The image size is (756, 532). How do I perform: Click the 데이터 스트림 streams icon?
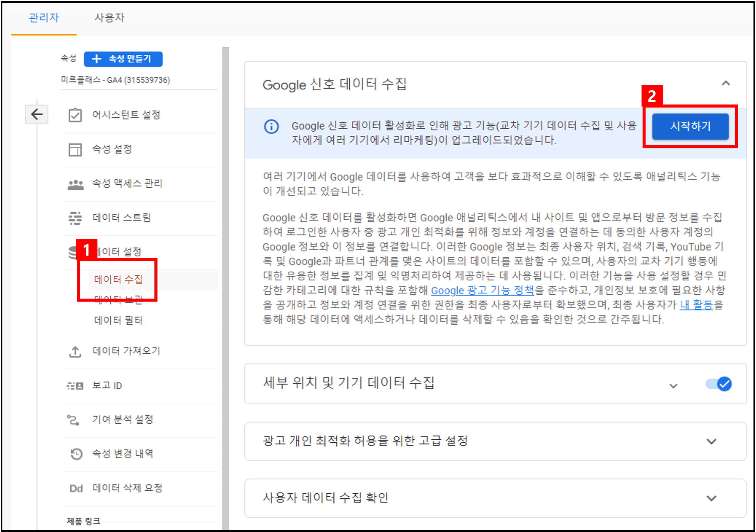[75, 218]
